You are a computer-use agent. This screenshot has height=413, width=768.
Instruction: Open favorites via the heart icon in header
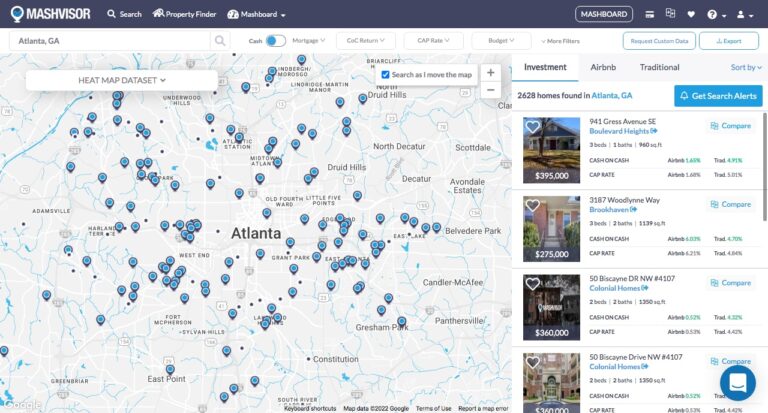coord(690,15)
